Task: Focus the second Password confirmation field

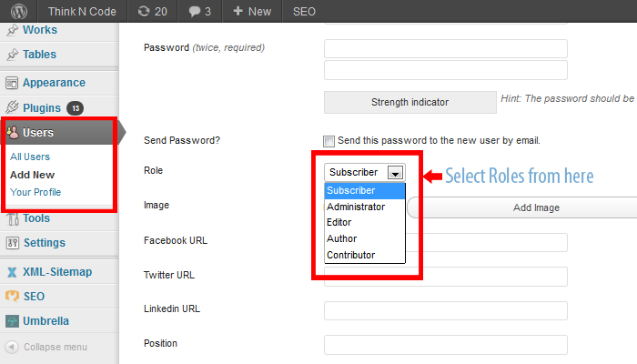Action: point(446,70)
